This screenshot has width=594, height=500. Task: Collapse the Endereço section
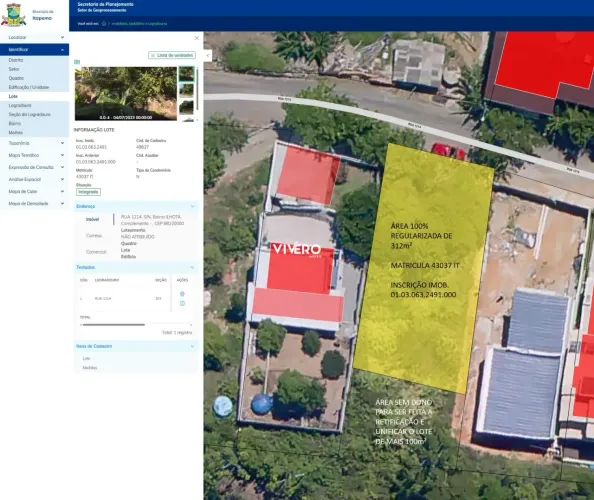[x=136, y=206]
